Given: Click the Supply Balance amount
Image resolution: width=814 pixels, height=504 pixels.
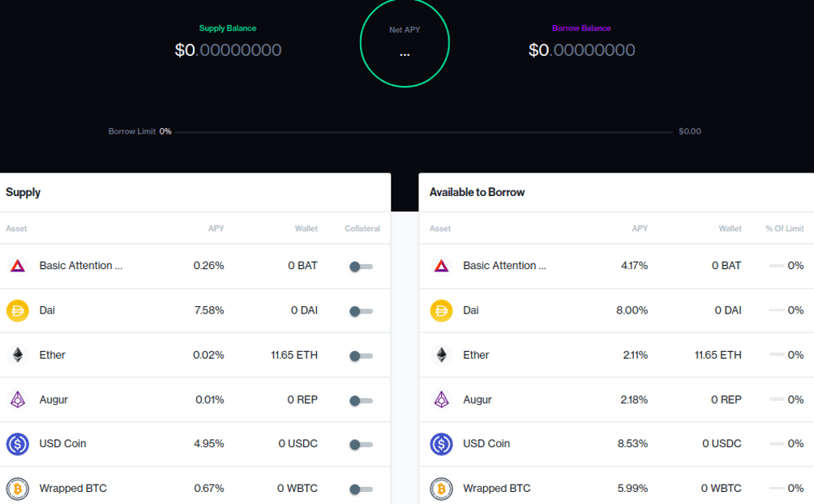Looking at the screenshot, I should point(228,50).
